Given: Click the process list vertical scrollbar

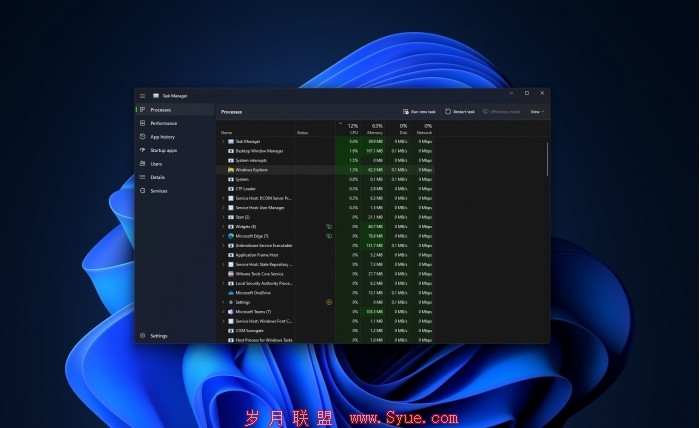Looking at the screenshot, I should tap(547, 159).
